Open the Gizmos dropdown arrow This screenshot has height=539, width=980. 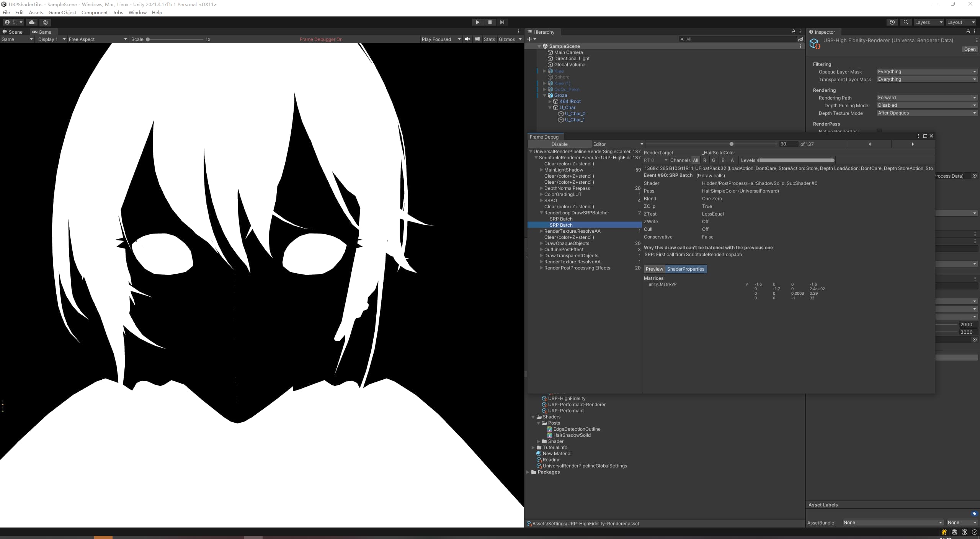[x=520, y=39]
